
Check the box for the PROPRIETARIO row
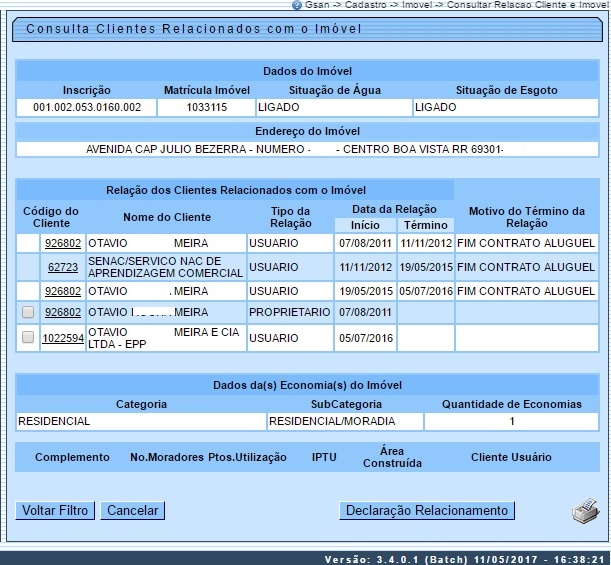coord(28,312)
